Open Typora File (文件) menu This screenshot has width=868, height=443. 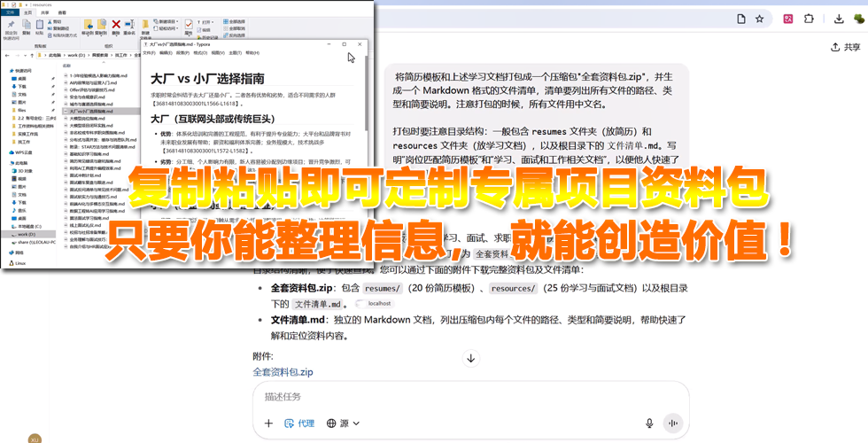click(x=150, y=53)
